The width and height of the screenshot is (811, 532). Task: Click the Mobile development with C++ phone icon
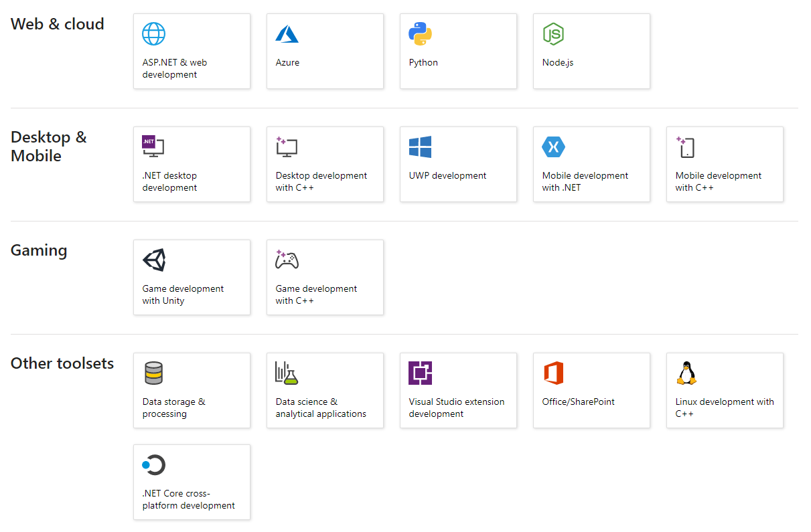685,147
